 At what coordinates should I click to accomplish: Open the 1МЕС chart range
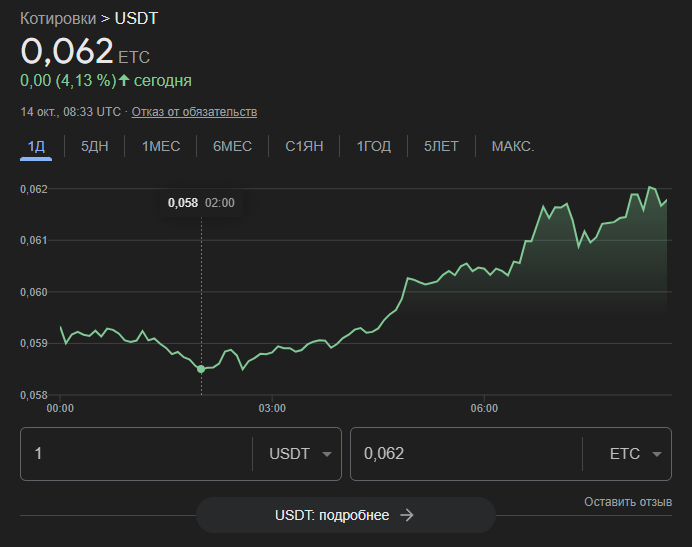tap(160, 146)
